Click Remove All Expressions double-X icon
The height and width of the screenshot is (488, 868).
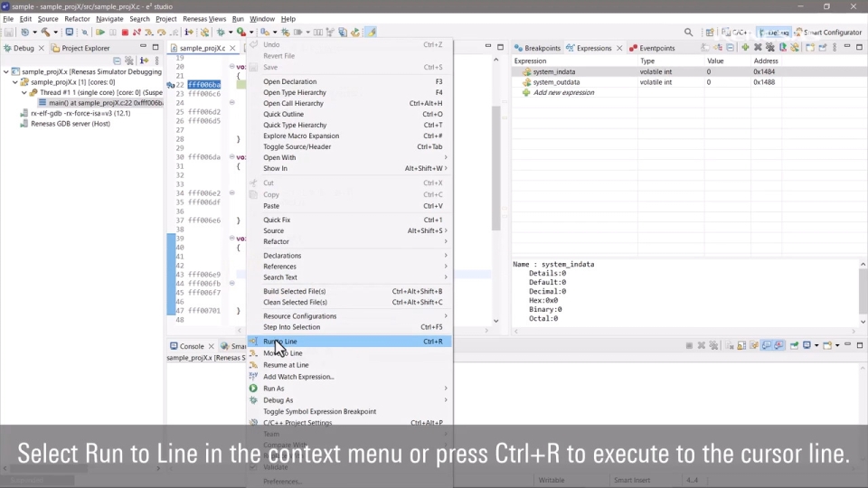(770, 48)
